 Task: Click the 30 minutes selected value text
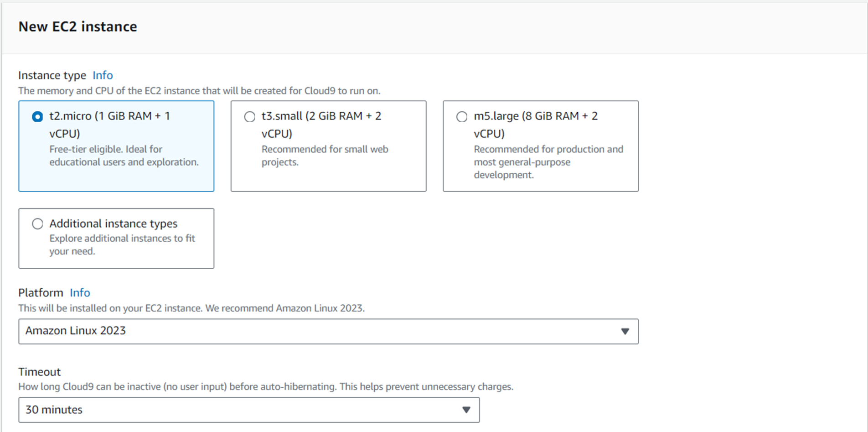[x=54, y=410]
